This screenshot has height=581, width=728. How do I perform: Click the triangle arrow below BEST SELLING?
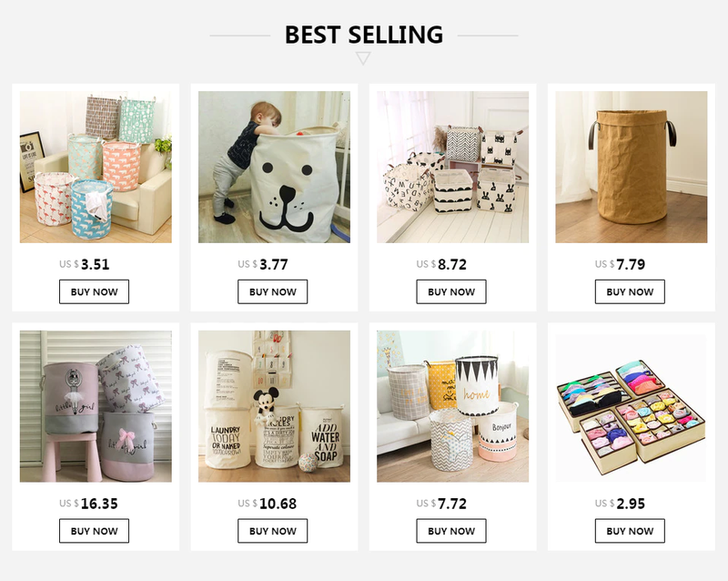tap(363, 58)
